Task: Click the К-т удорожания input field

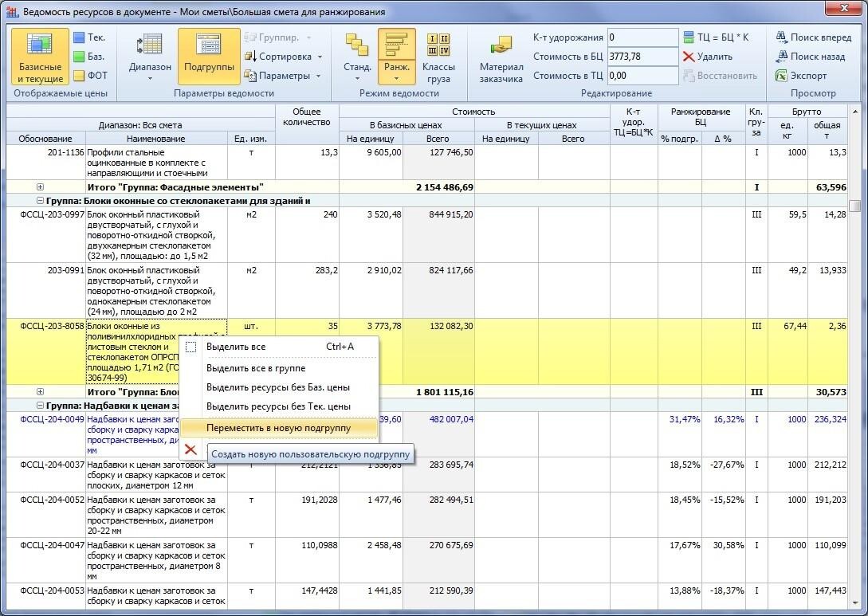Action: tap(642, 37)
